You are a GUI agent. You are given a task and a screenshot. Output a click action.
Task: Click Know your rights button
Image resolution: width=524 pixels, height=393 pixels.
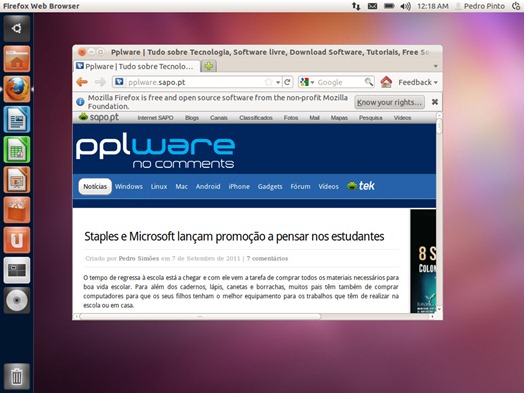[389, 102]
